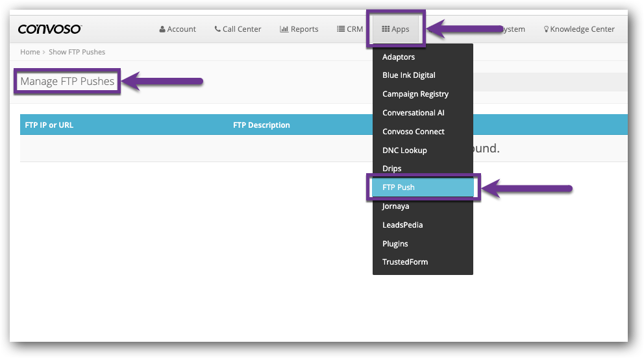Click the Reports bar chart icon
This screenshot has width=644, height=358.
(x=284, y=29)
